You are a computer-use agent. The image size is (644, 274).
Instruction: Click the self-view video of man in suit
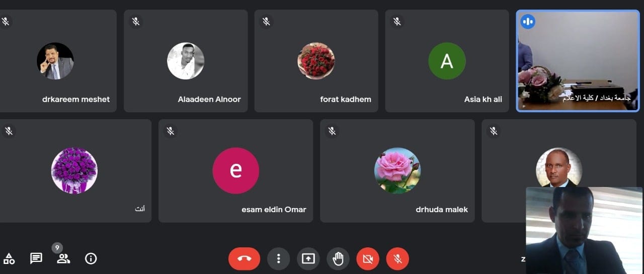point(584,230)
